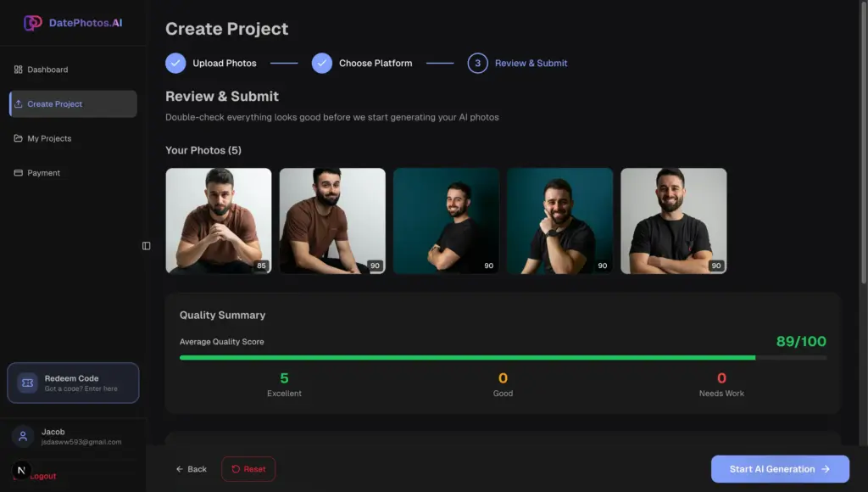Image resolution: width=868 pixels, height=492 pixels.
Task: Click the checkmark on Upload Photos step
Action: 175,63
